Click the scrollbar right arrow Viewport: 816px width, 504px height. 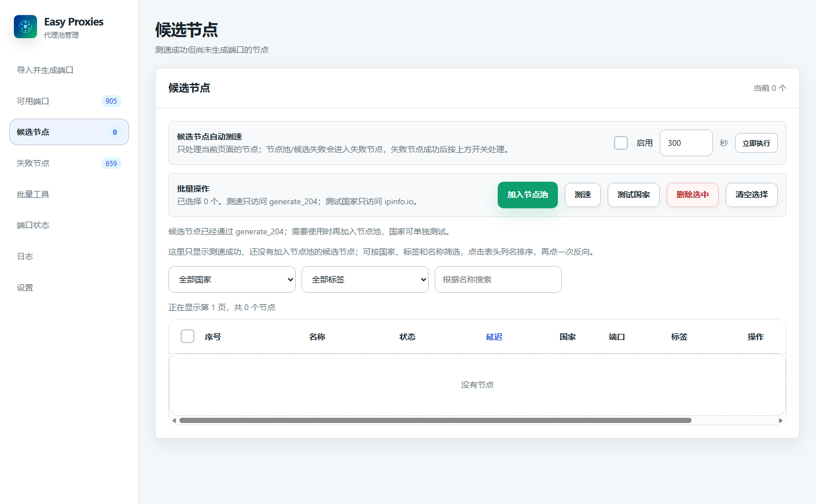781,421
